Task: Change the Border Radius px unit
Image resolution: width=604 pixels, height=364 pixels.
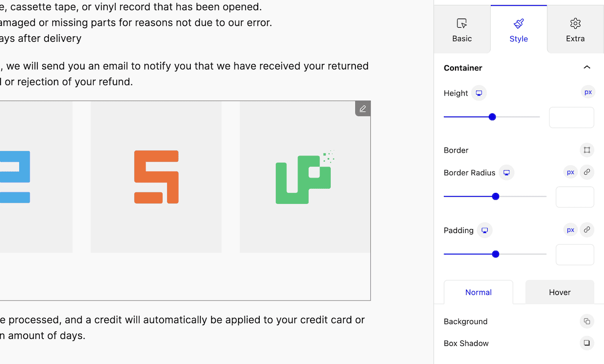Action: [570, 172]
